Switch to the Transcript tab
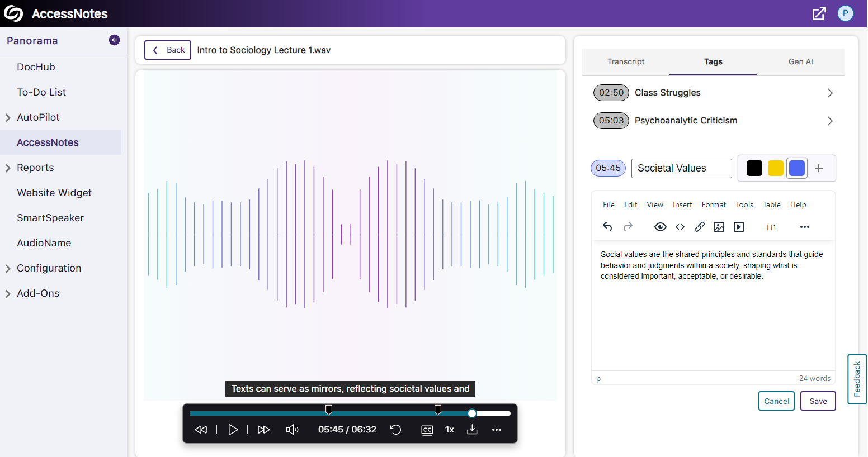Screen dimensions: 868x457 (626, 61)
